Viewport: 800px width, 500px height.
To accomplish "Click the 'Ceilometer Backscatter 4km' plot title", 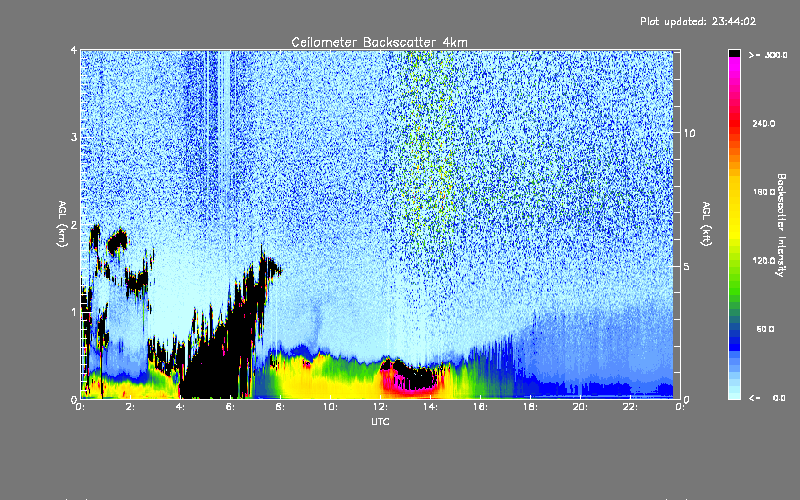I will click(379, 42).
